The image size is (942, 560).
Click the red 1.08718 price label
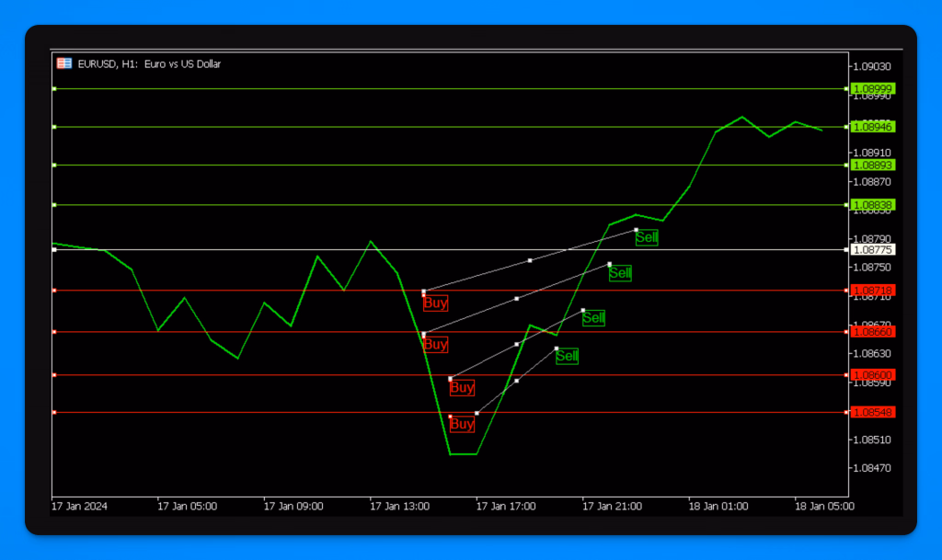tap(872, 291)
